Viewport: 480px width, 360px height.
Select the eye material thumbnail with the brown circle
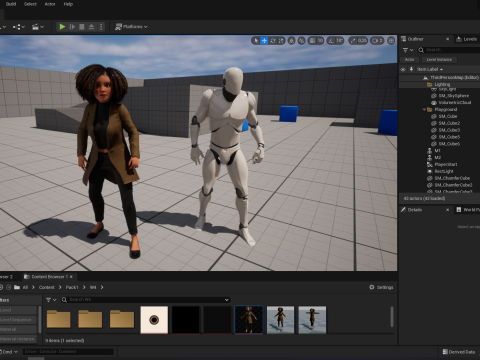[154, 320]
